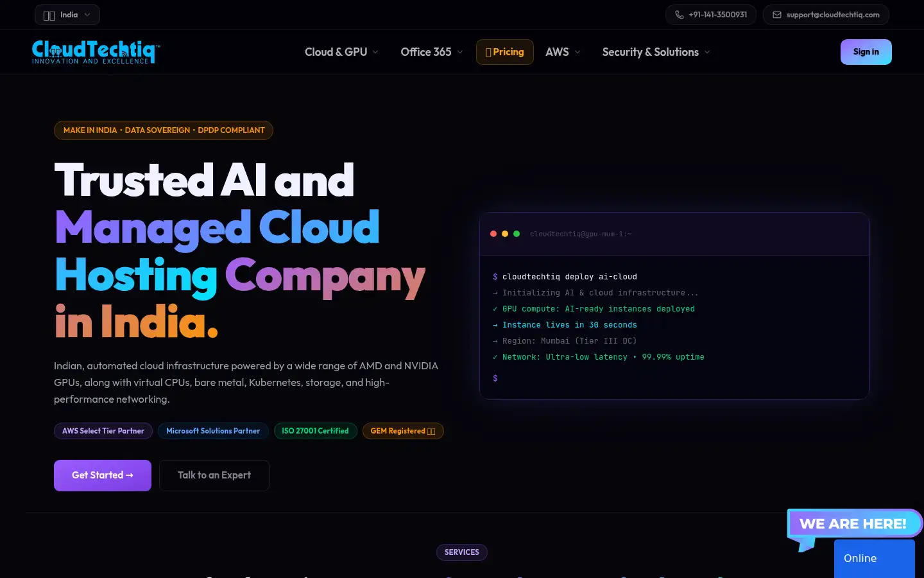Click chevron next to Cloud & GPU
This screenshot has height=578, width=924.
pos(375,52)
